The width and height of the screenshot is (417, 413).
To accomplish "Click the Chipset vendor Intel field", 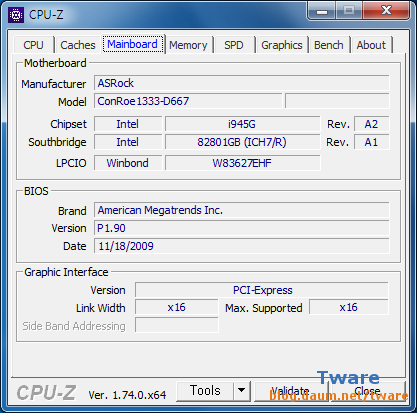I will [128, 124].
